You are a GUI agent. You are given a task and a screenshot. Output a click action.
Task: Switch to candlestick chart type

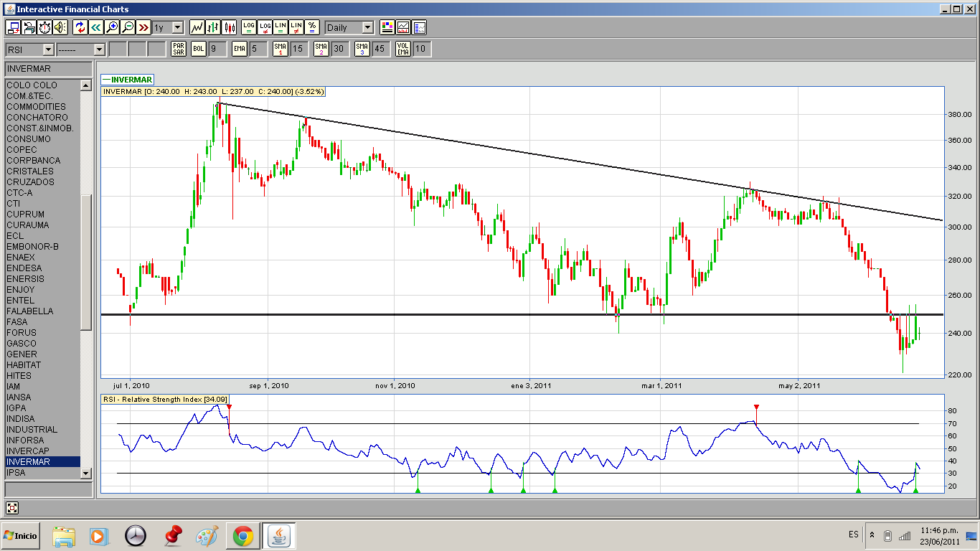point(230,27)
